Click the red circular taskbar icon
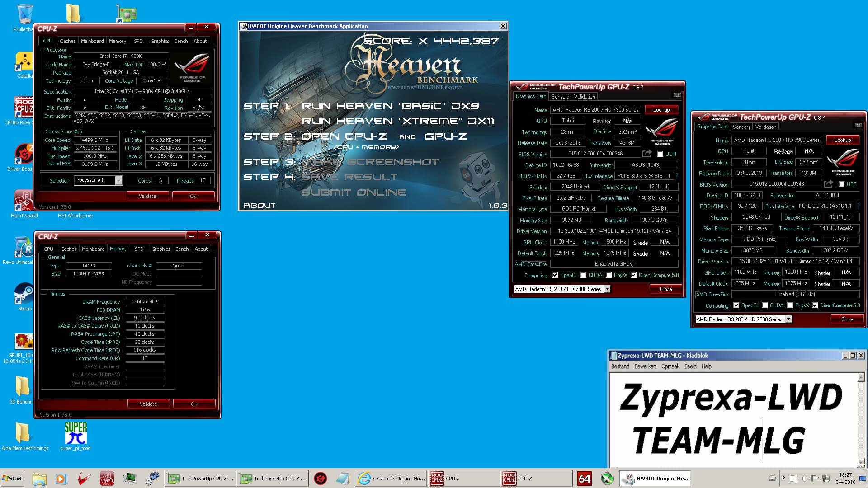868x488 pixels. click(x=321, y=479)
